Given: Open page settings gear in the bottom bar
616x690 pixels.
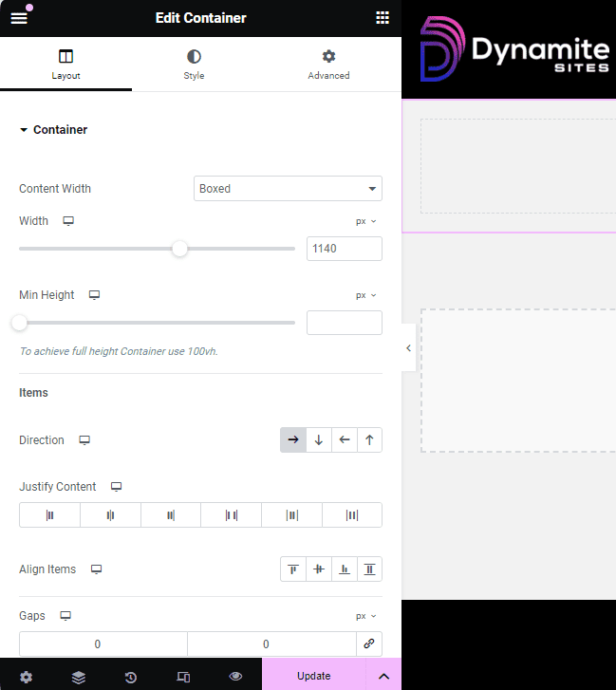Looking at the screenshot, I should (26, 676).
